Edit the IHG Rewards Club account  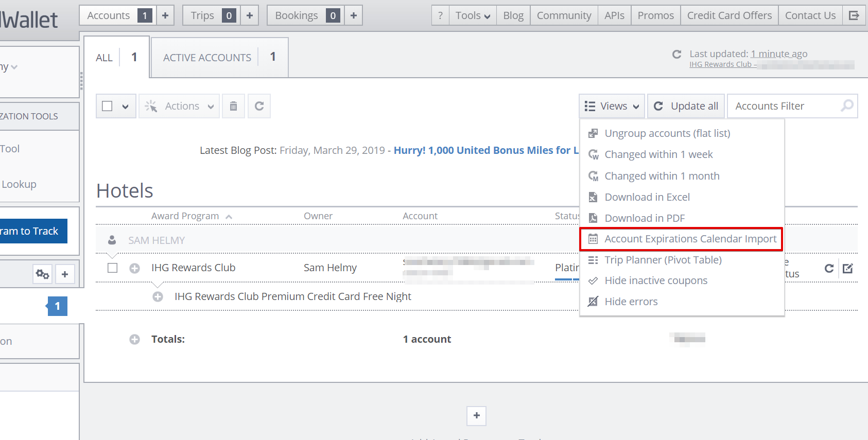(848, 268)
